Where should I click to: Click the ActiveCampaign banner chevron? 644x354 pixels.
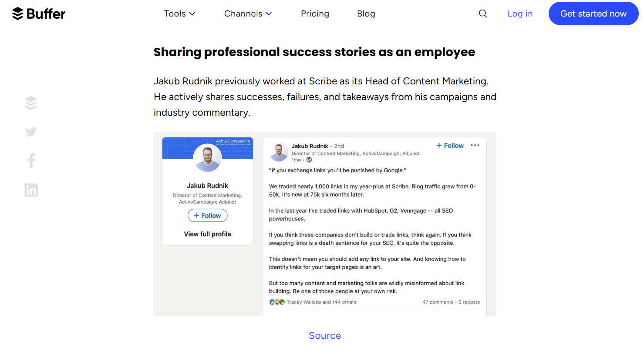(x=249, y=141)
